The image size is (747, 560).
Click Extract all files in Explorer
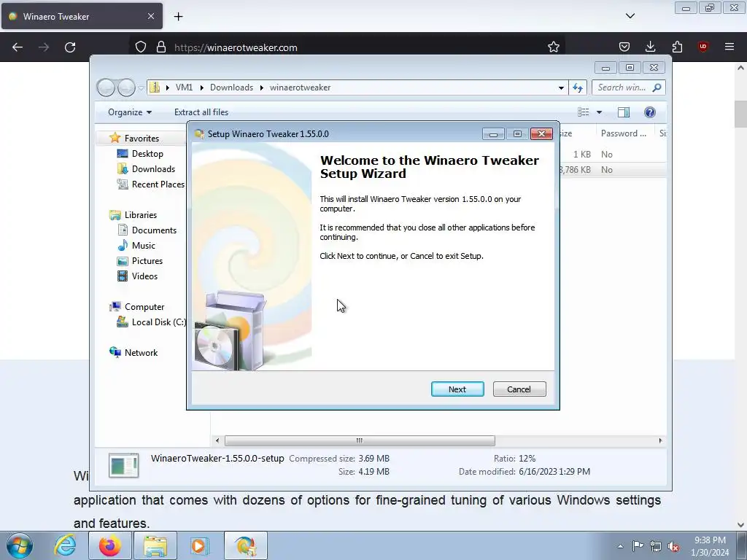[201, 112]
